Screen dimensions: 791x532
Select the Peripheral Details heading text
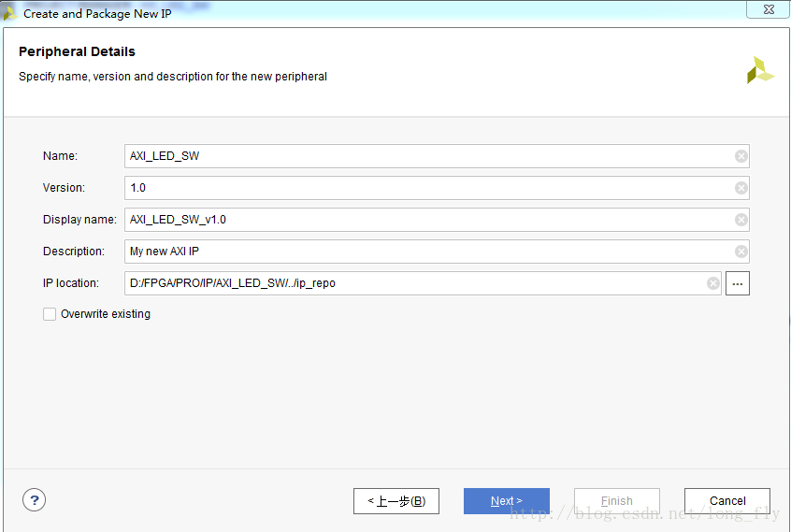[77, 51]
